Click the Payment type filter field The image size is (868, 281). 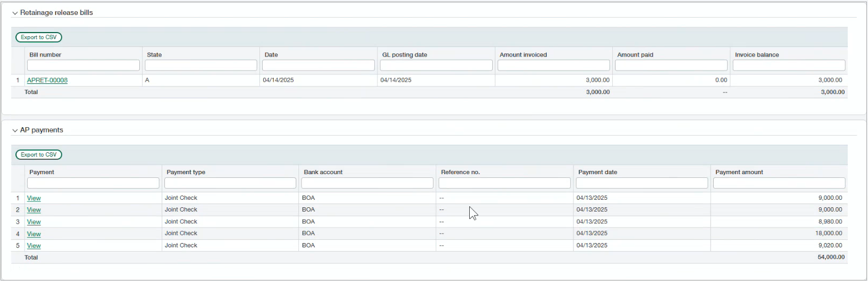(230, 183)
